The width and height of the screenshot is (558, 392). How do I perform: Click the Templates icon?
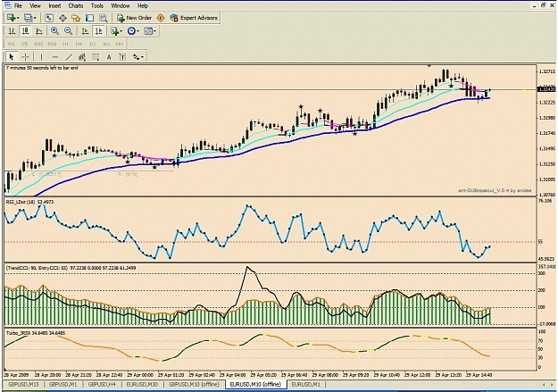click(148, 31)
